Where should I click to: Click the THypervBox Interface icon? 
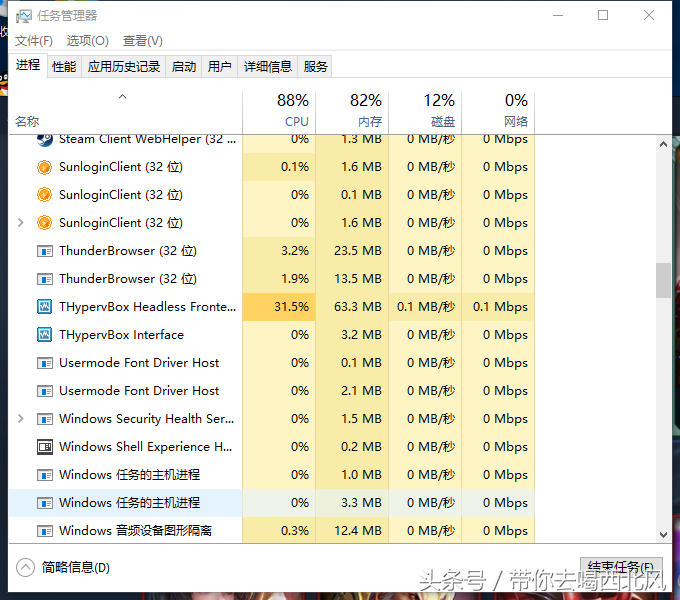pyautogui.click(x=45, y=335)
